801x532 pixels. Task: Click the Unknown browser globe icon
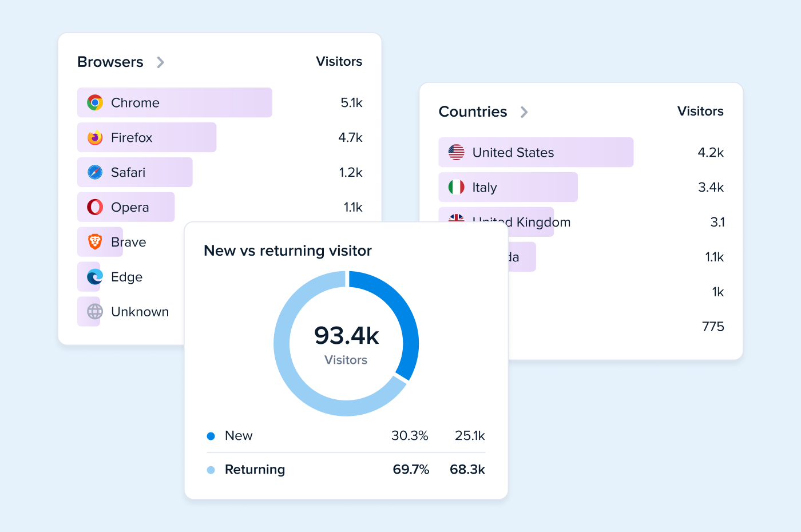95,312
